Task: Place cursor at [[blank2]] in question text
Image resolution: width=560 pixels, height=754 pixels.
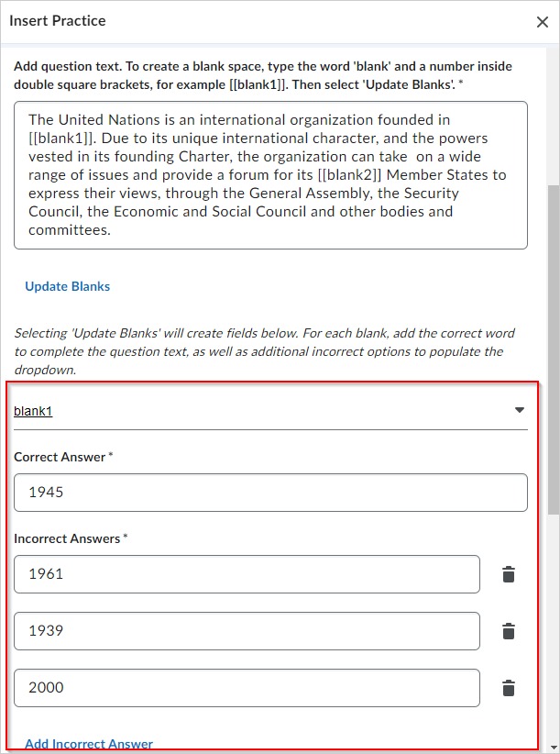Action: [x=349, y=174]
